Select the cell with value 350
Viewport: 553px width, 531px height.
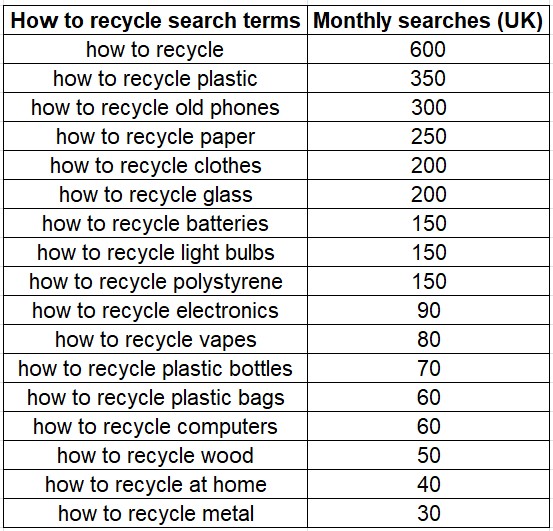[428, 78]
